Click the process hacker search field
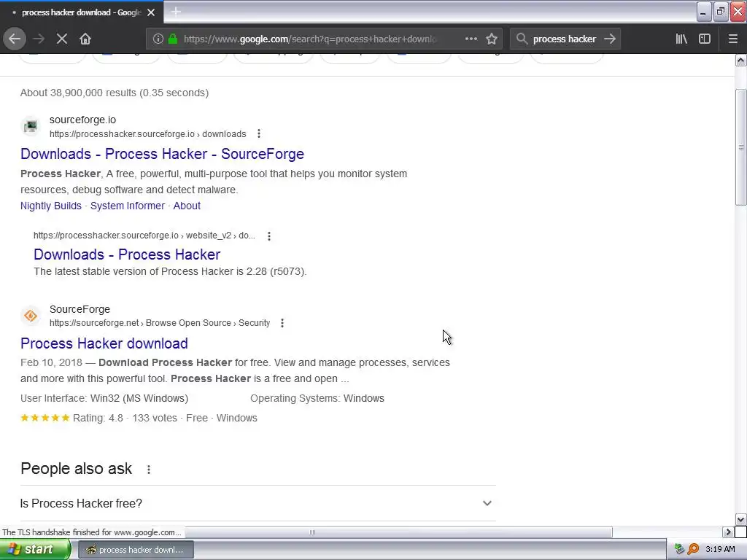Viewport: 747px width, 560px height. click(x=564, y=39)
